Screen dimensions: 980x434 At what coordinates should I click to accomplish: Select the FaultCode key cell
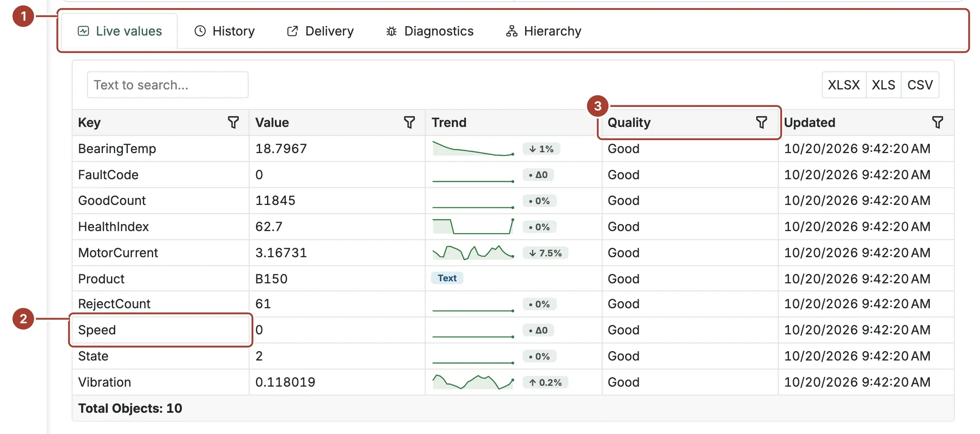pos(161,175)
